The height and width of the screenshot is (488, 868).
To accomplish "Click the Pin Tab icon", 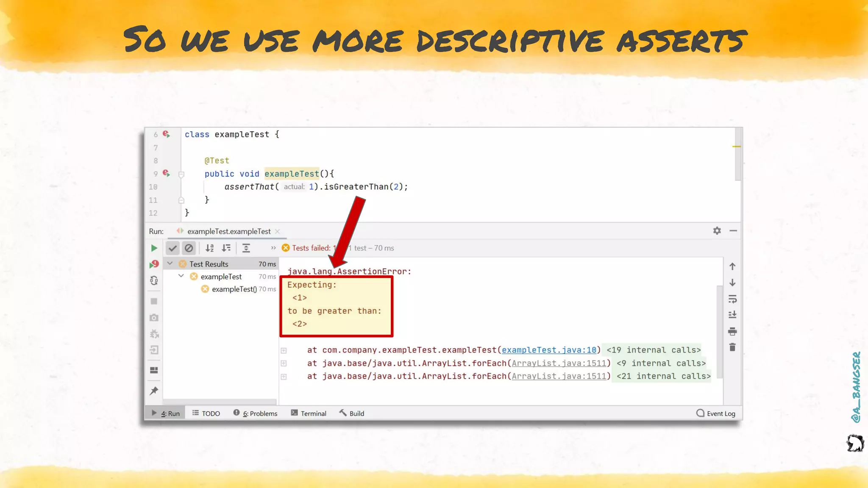I will [x=154, y=391].
